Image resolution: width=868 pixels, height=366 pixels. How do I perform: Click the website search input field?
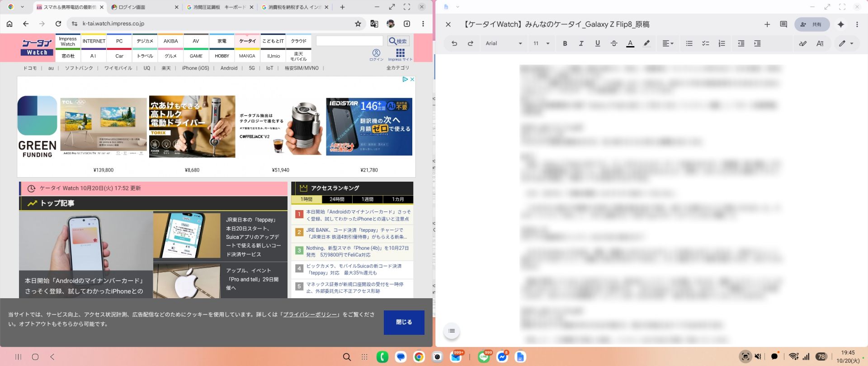349,41
